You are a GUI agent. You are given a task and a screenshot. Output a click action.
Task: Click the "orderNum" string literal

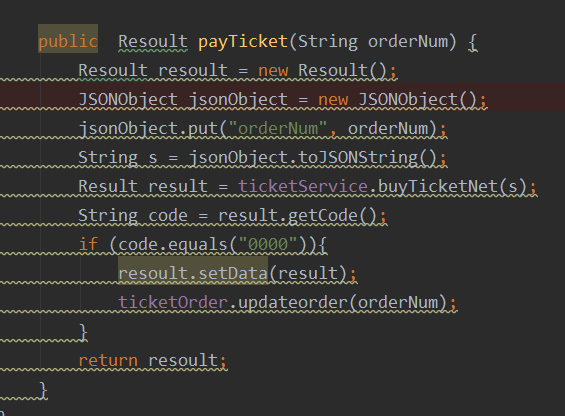pos(278,128)
